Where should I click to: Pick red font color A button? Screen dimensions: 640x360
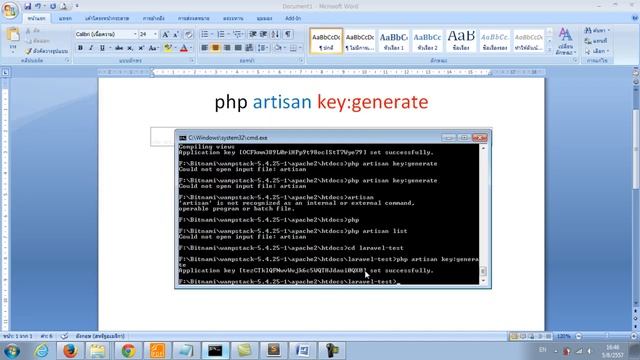(184, 48)
